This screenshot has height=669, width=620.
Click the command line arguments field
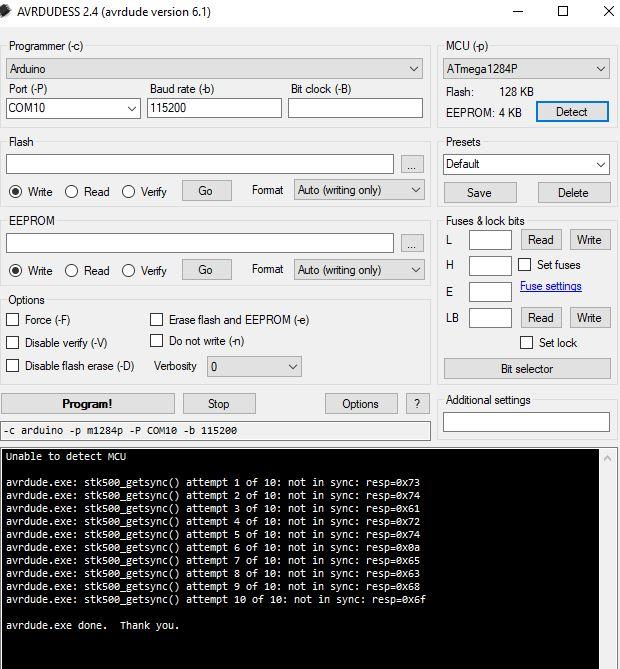(215, 430)
